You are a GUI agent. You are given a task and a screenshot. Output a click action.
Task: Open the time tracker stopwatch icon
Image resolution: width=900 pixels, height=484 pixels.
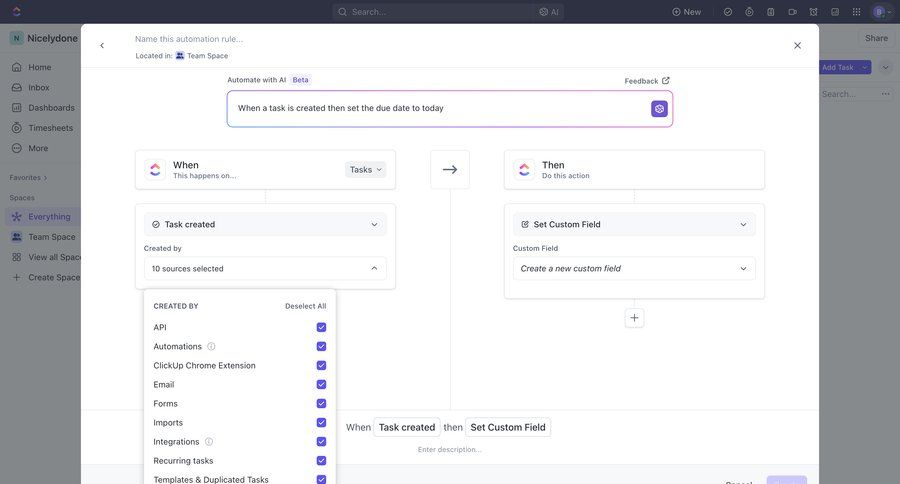click(749, 11)
